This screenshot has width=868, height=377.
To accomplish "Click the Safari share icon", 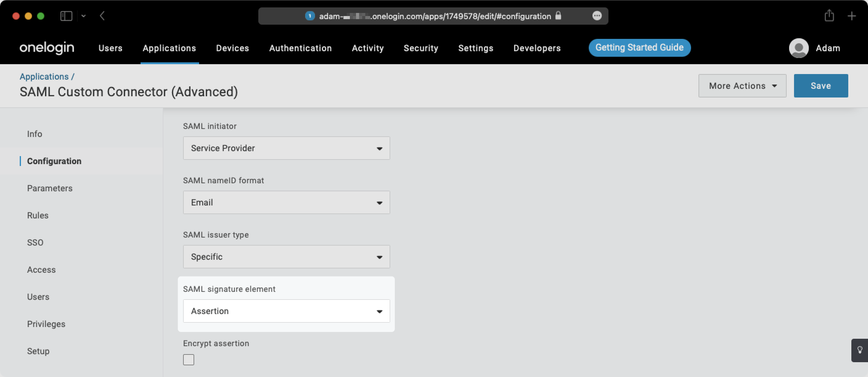I will [x=829, y=15].
